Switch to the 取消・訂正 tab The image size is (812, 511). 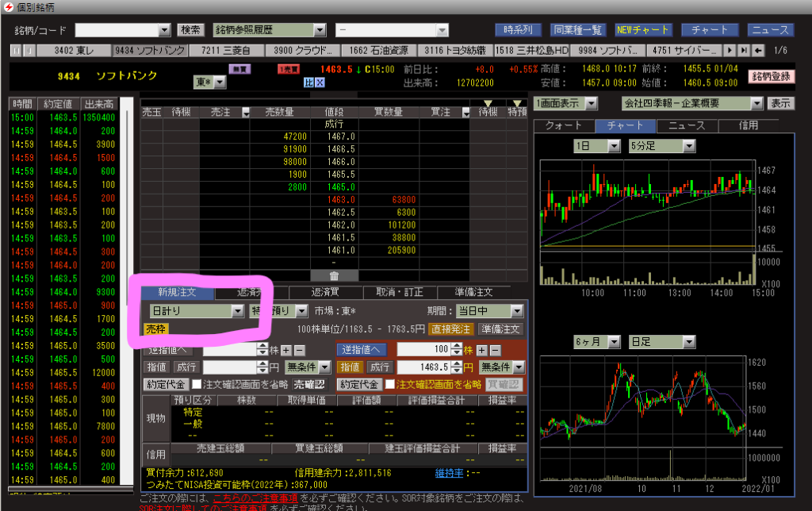tap(400, 292)
